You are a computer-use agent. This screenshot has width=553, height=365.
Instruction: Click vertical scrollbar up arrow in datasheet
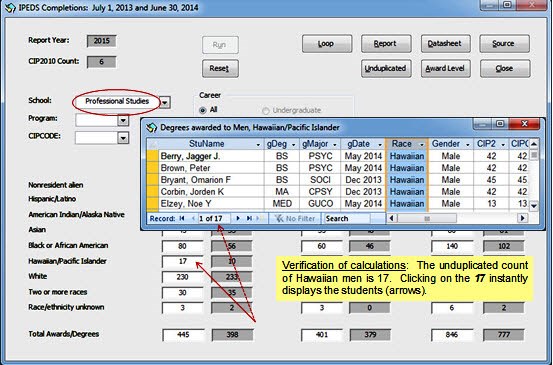point(534,144)
